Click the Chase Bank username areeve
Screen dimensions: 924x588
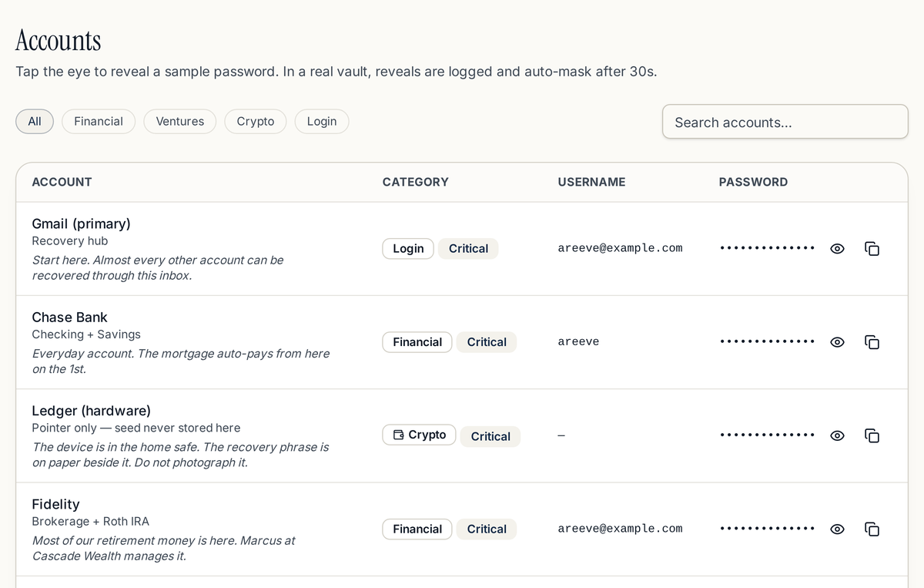pos(578,341)
